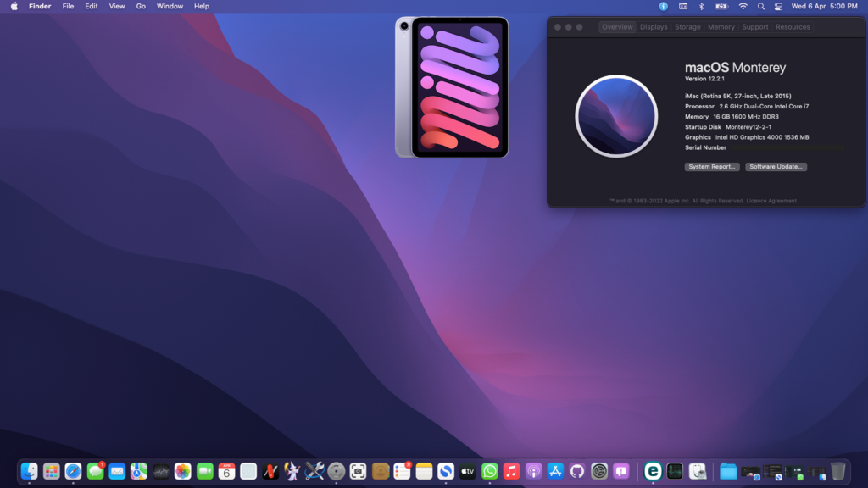Open the Photos app in dock
Screen dimensions: 868x488
coord(183,471)
